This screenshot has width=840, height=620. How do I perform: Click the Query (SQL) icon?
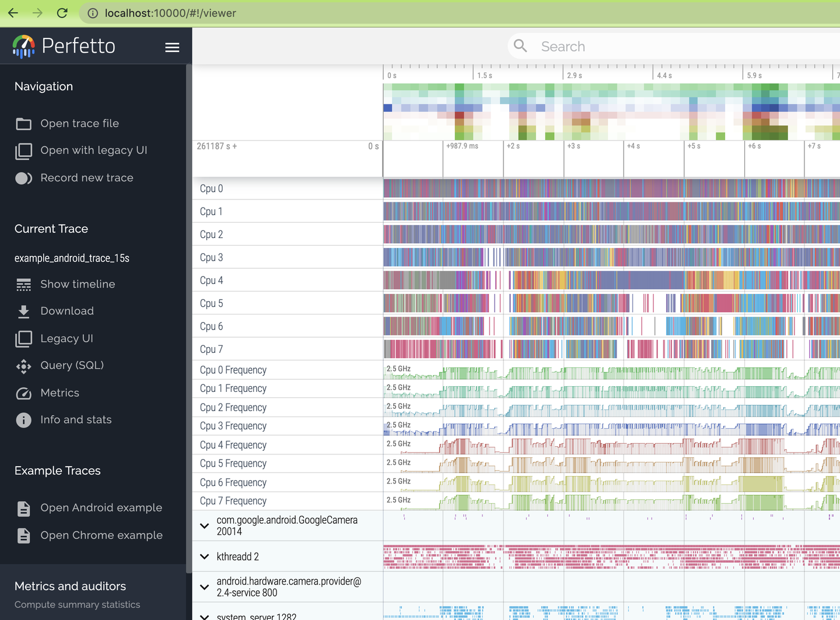point(23,366)
